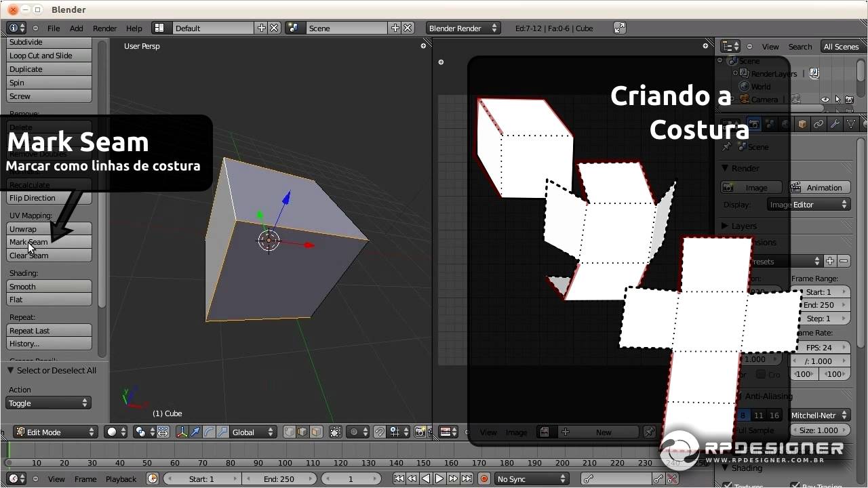Open Render properties tab camera icon

(755, 124)
